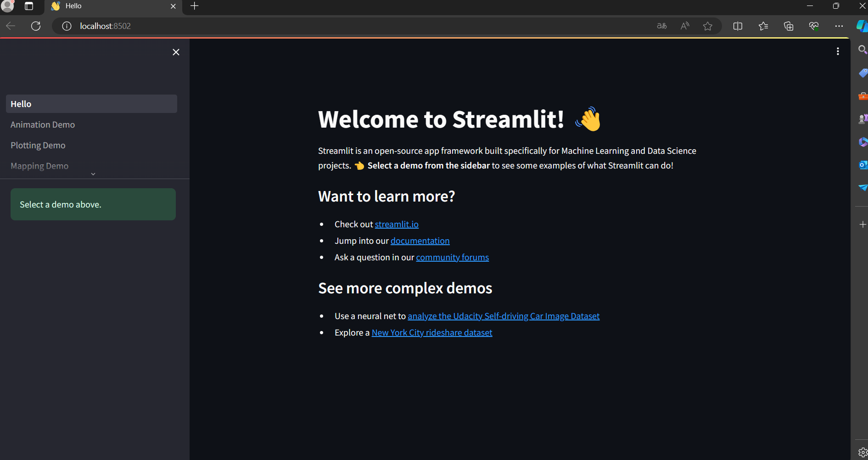Open the shopping tag sidebar icon

(x=863, y=73)
